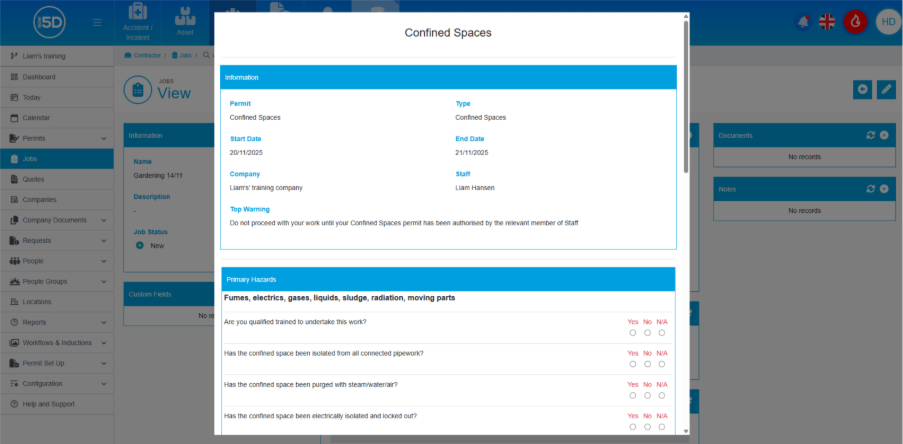The image size is (903, 444).
Task: Select No for isolated from pipework question
Action: click(647, 364)
